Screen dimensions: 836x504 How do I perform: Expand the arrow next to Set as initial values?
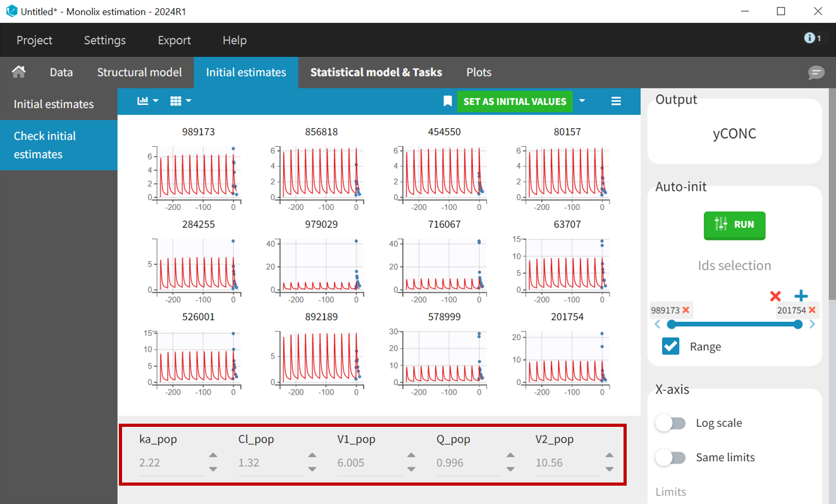coord(582,101)
